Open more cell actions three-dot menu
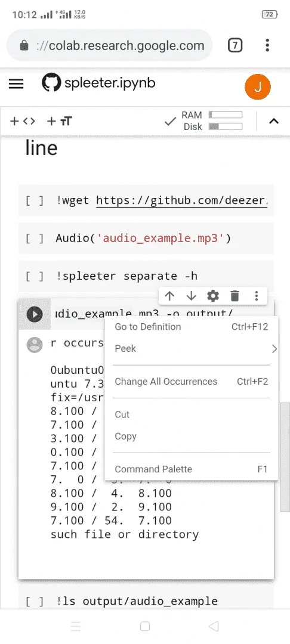The height and width of the screenshot is (644, 290). click(x=257, y=296)
